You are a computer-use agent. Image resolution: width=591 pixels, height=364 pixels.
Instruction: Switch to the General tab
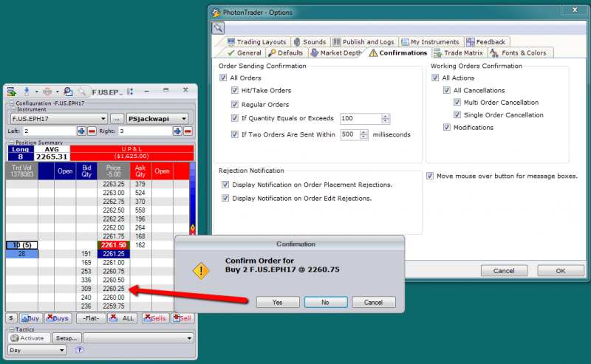pyautogui.click(x=244, y=52)
